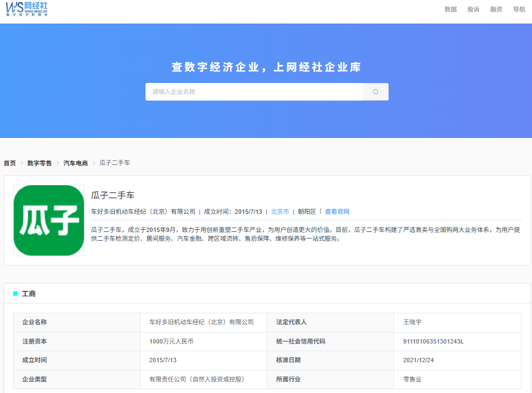The height and width of the screenshot is (393, 532).
Task: Click the 网经社 logo in the header
Action: pyautogui.click(x=27, y=9)
